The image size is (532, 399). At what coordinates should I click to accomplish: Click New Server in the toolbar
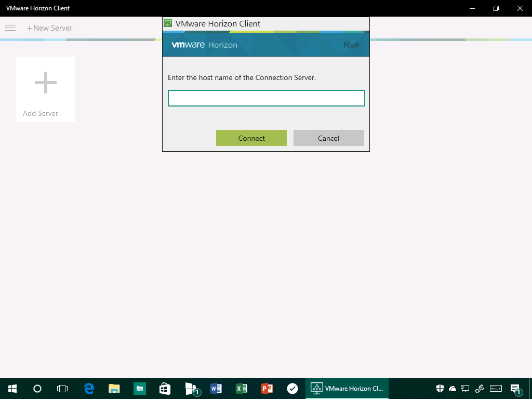[x=49, y=28]
